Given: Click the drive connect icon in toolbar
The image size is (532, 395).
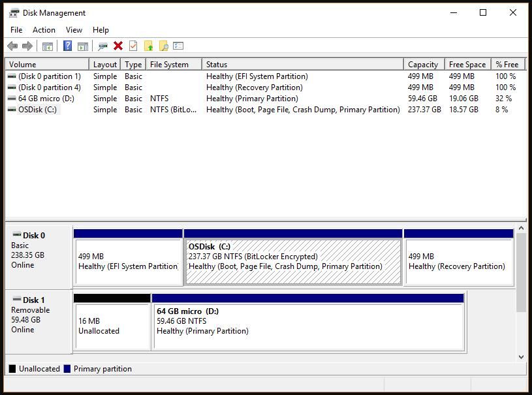Looking at the screenshot, I should [x=102, y=46].
